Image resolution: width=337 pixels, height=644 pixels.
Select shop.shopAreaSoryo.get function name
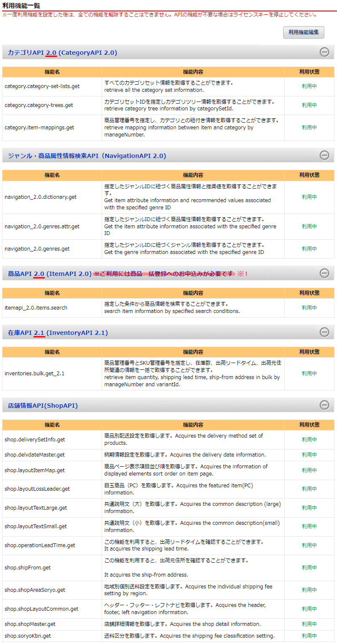[x=35, y=590]
